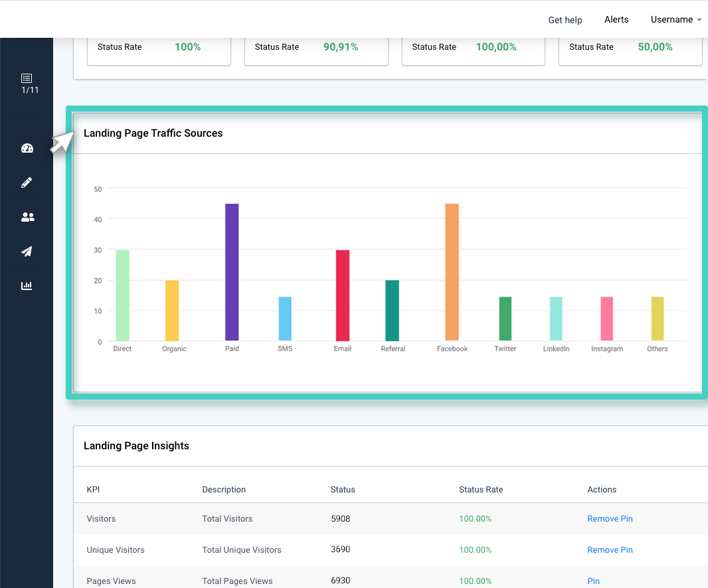Image resolution: width=708 pixels, height=588 pixels.
Task: Click the paper plane send icon
Action: [27, 252]
